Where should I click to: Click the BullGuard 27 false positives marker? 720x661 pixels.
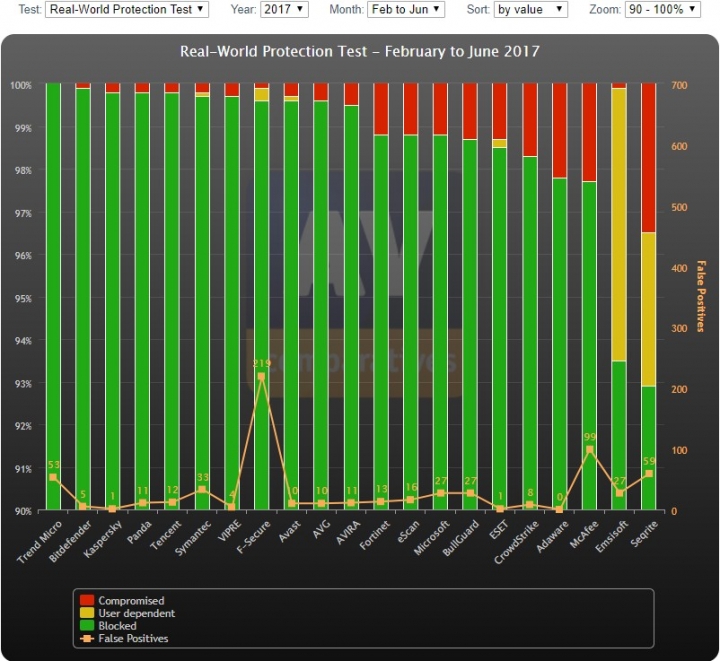point(470,493)
